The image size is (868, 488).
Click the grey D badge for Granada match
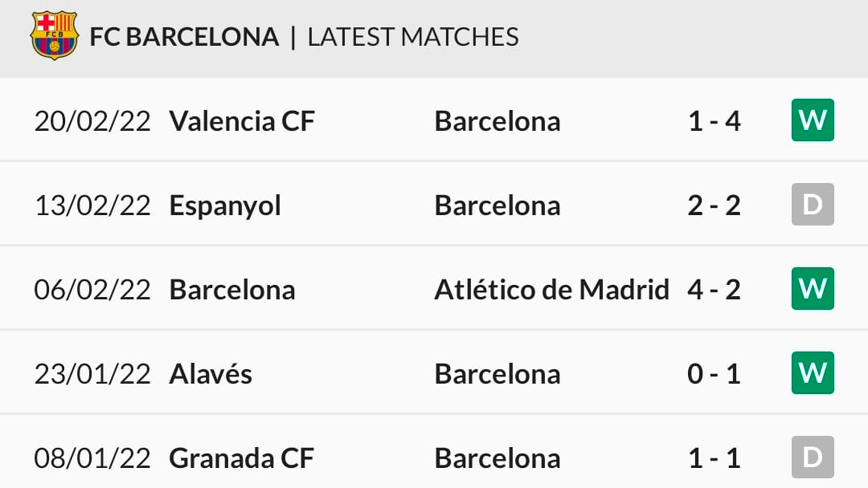(x=812, y=457)
